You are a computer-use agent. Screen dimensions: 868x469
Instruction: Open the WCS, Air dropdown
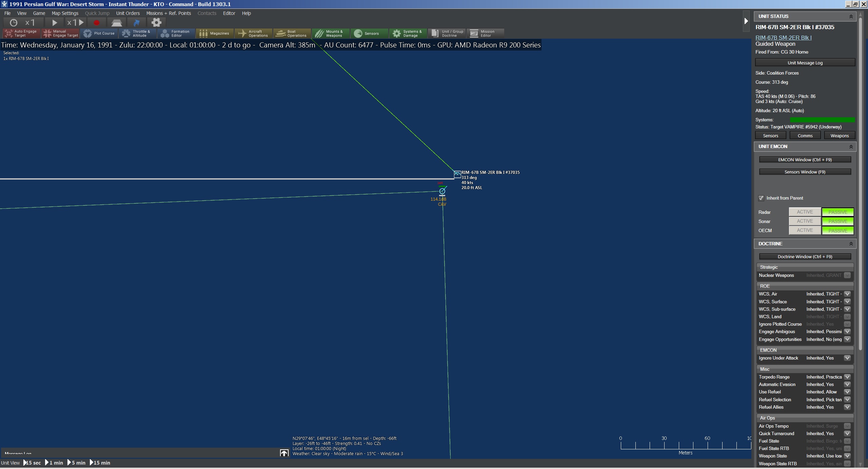[x=847, y=294]
